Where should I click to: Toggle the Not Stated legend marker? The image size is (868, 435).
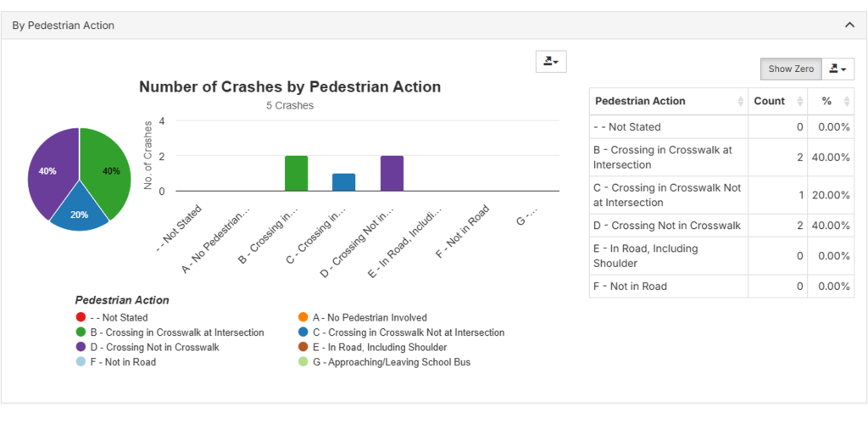[81, 318]
